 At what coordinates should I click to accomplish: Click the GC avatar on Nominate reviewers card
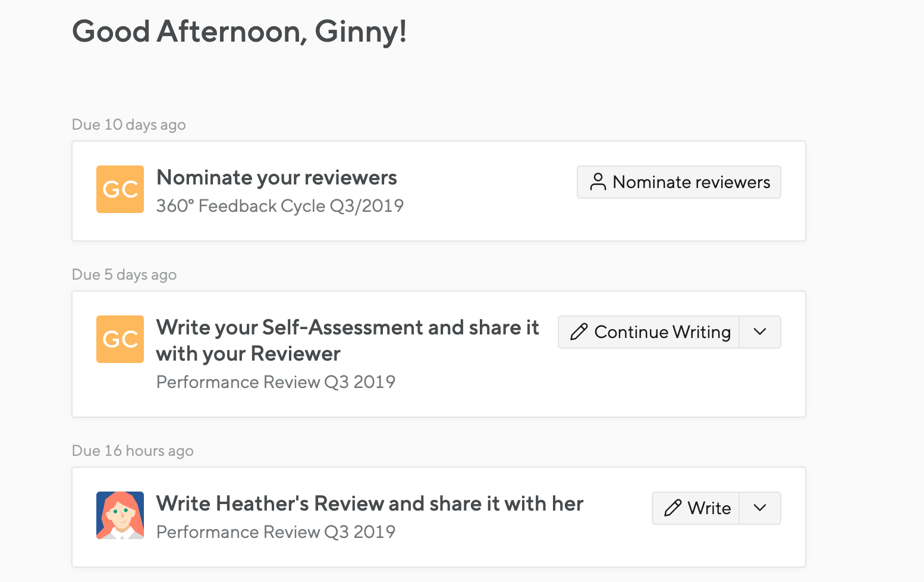(x=120, y=189)
